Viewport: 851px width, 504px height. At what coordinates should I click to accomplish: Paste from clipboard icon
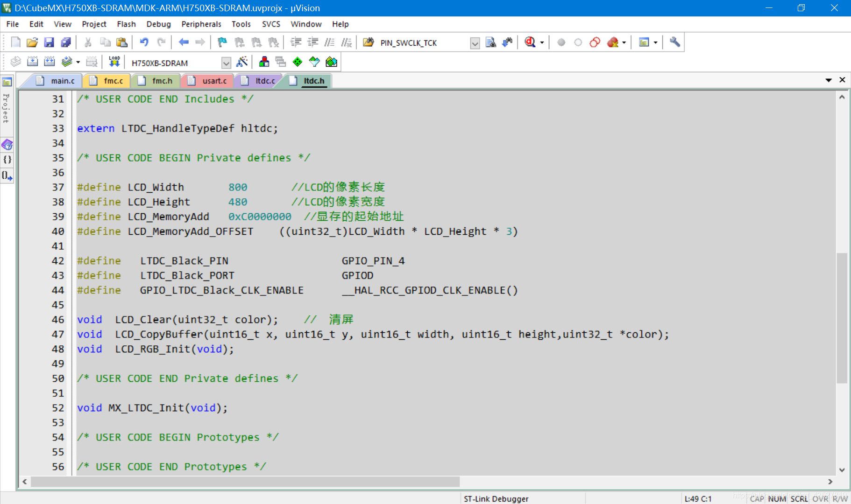(122, 42)
